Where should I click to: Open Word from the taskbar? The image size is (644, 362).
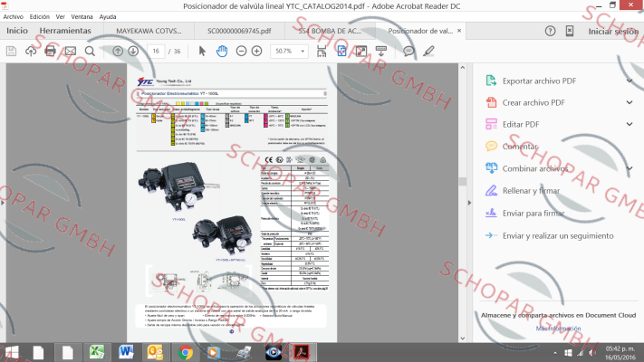(x=126, y=353)
